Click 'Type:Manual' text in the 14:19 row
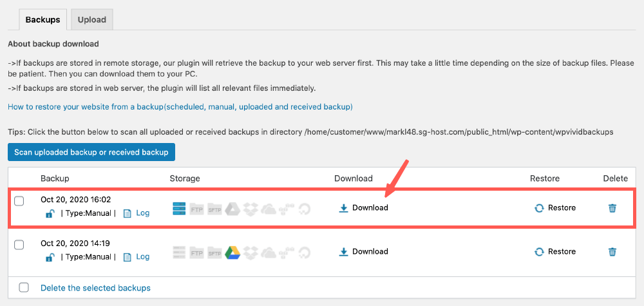644x306 pixels. tap(88, 256)
